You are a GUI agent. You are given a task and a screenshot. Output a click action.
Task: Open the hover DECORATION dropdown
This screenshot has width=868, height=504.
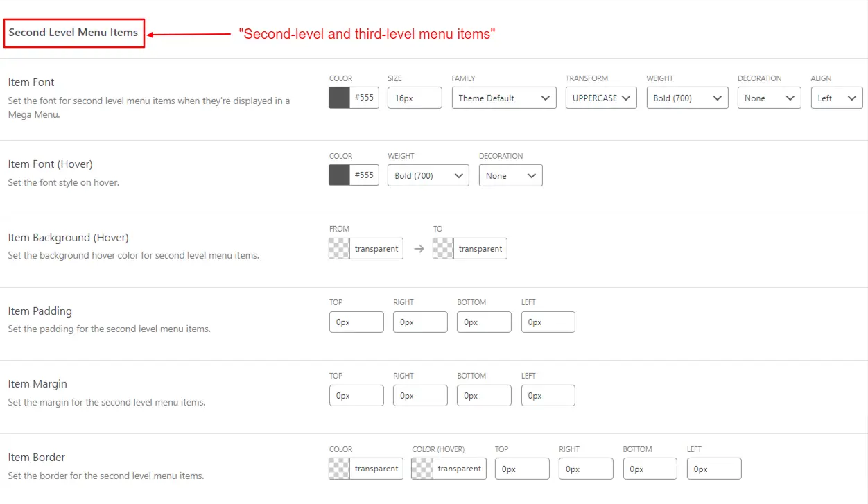(x=510, y=175)
